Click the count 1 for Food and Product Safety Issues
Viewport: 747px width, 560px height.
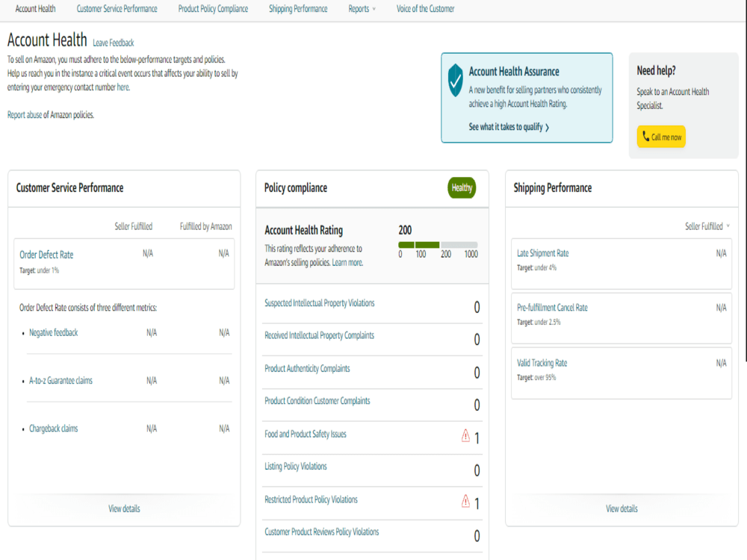point(477,438)
